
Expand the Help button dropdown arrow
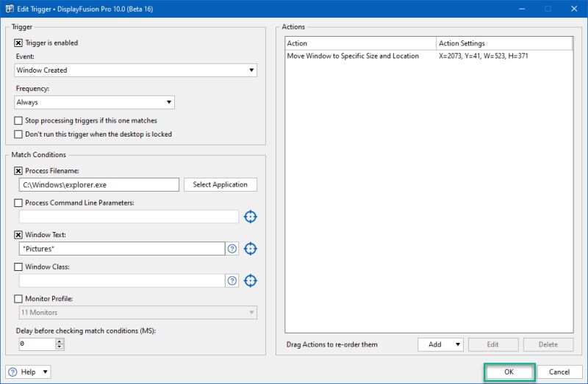pos(45,372)
